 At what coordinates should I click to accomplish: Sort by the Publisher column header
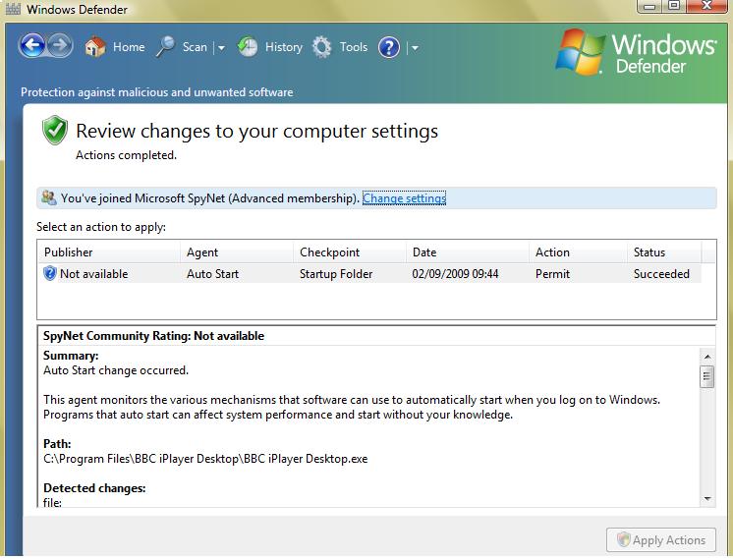pos(109,252)
